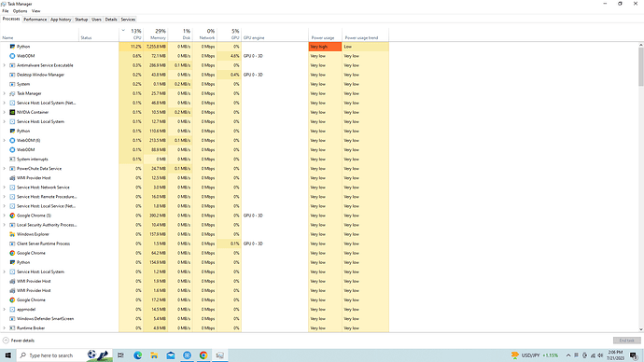This screenshot has height=362, width=644.
Task: Open the View menu
Action: [x=36, y=11]
